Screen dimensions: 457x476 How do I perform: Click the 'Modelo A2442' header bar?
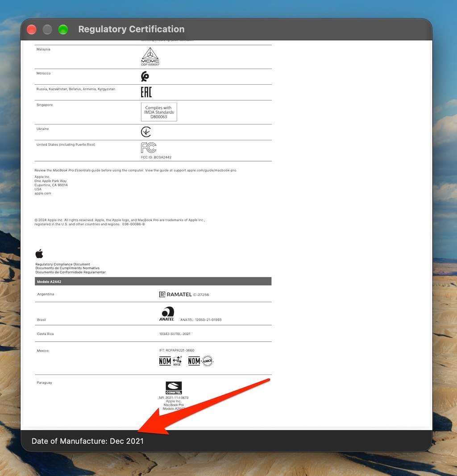pyautogui.click(x=153, y=281)
